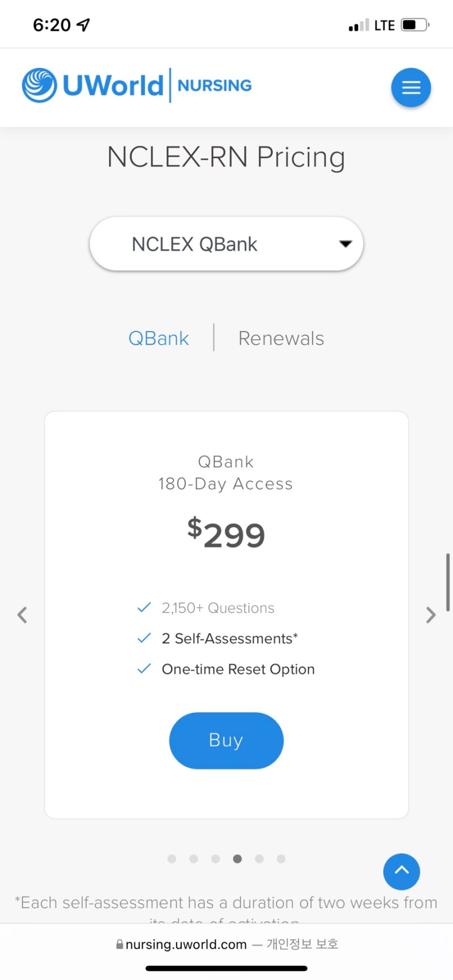Screen dimensions: 453x980
Task: Show previous pricing card with left chevron
Action: tap(22, 615)
